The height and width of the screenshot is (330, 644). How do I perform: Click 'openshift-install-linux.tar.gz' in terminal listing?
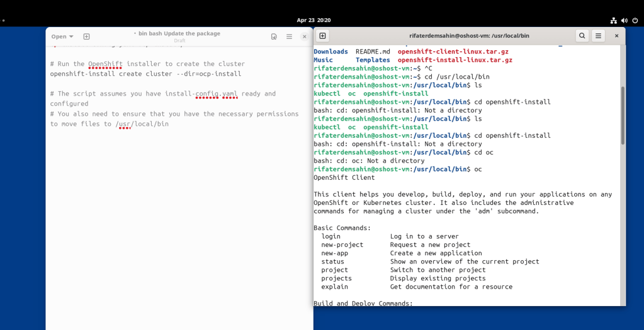[455, 60]
